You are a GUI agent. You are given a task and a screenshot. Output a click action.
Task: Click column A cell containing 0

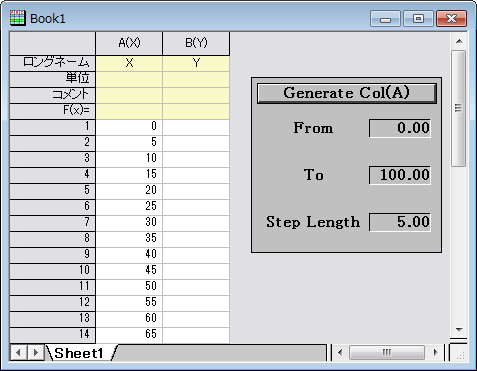pyautogui.click(x=129, y=127)
